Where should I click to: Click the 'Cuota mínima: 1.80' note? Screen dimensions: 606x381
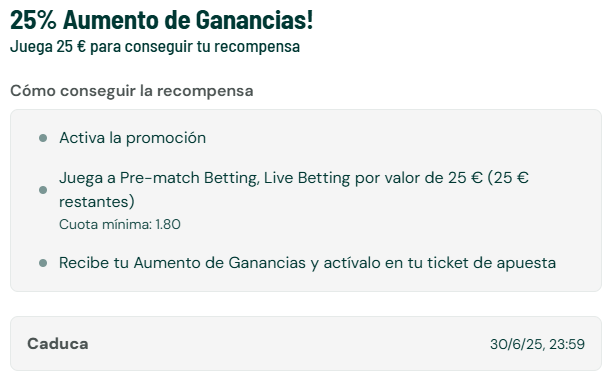coord(120,225)
